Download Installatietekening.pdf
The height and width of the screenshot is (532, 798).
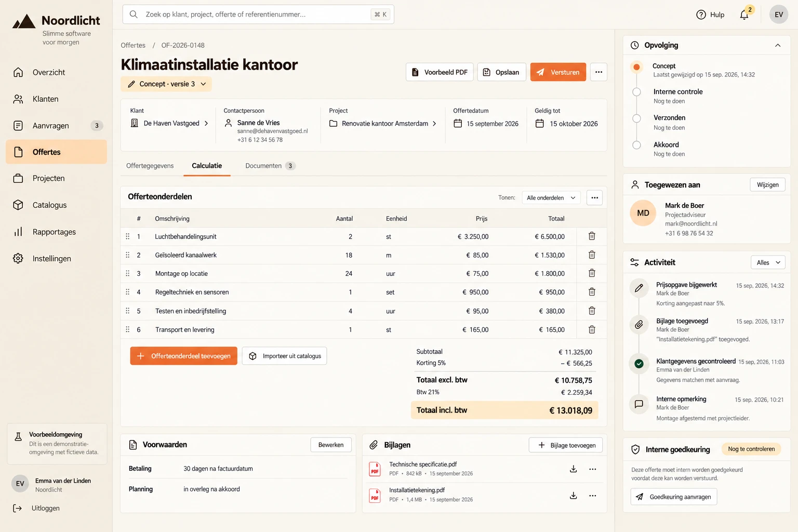[x=574, y=496]
